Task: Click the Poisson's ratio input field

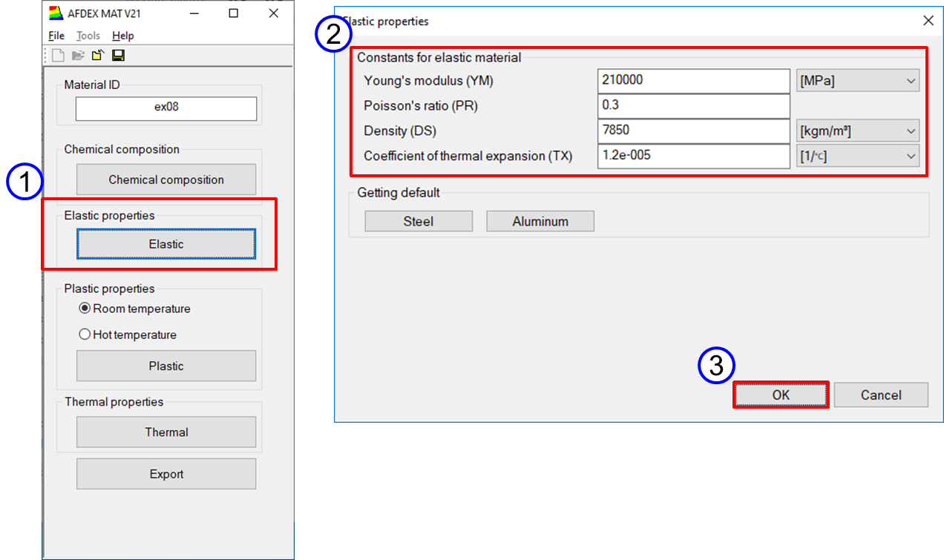Action: coord(692,106)
